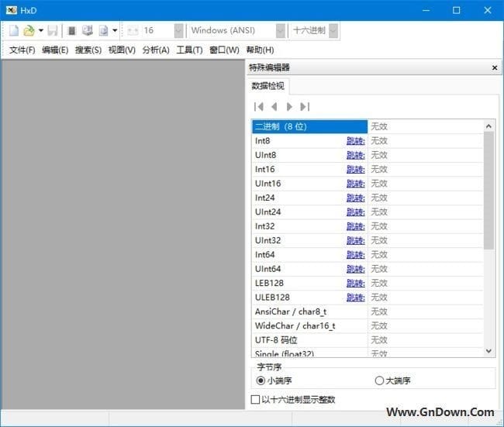This screenshot has height=427, width=504.
Task: Click the 跳转 link for UInt8
Action: click(x=355, y=155)
